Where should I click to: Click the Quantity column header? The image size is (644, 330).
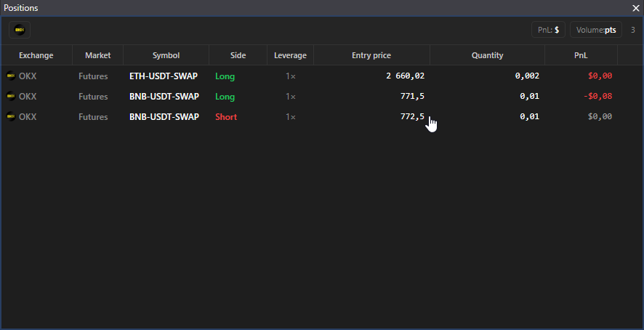coord(487,55)
